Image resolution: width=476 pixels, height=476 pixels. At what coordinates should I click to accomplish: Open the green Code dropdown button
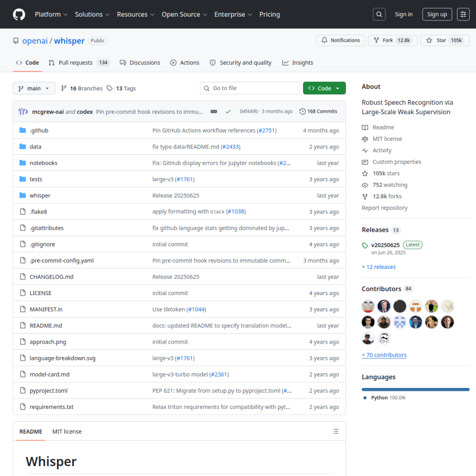point(324,88)
